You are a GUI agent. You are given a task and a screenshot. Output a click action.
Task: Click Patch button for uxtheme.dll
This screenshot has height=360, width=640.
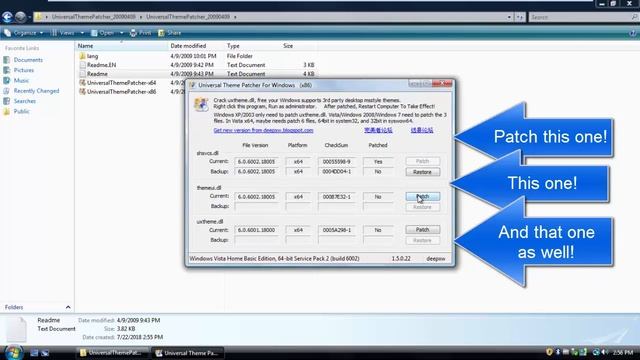(x=422, y=230)
